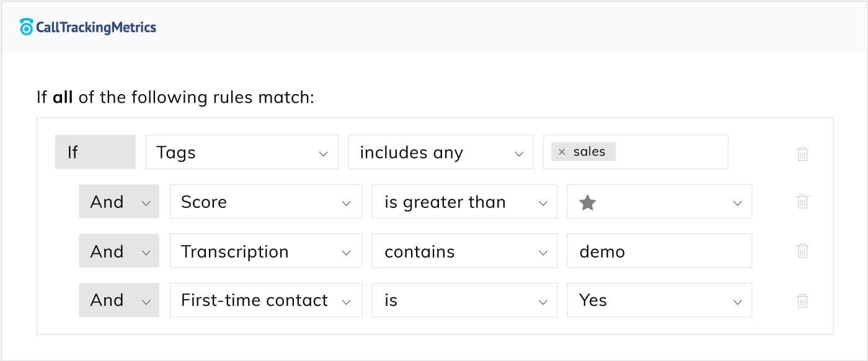Switch the And connector on Score row
This screenshot has height=361, width=868.
coord(119,202)
